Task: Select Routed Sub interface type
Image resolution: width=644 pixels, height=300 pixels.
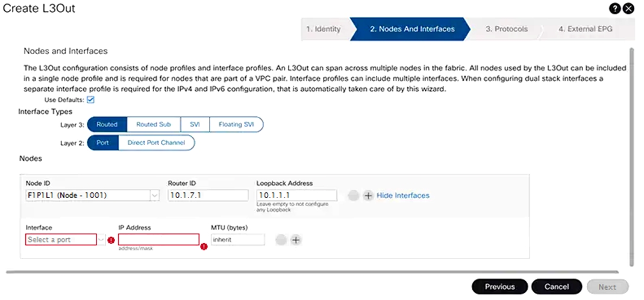Action: coord(153,125)
